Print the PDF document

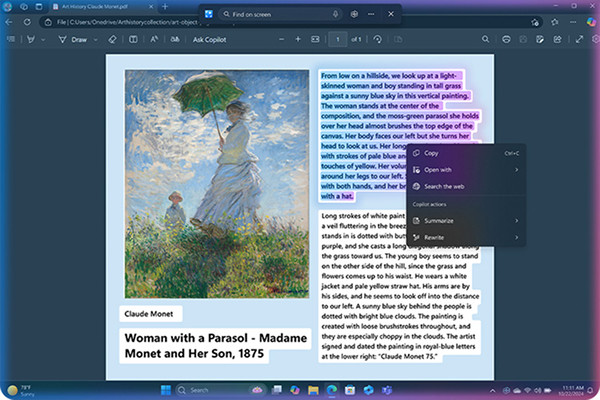[x=506, y=39]
